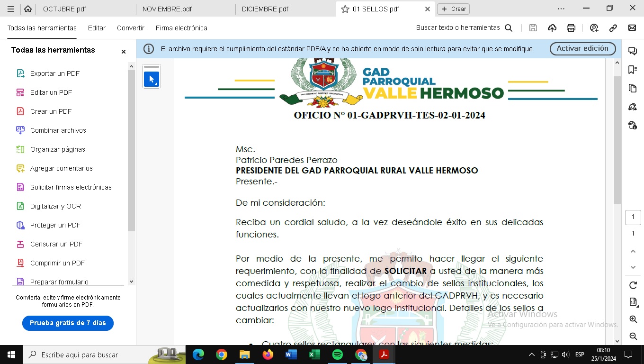Image resolution: width=644 pixels, height=364 pixels.
Task: Select the Digitalizar y OCR tool
Action: (55, 206)
